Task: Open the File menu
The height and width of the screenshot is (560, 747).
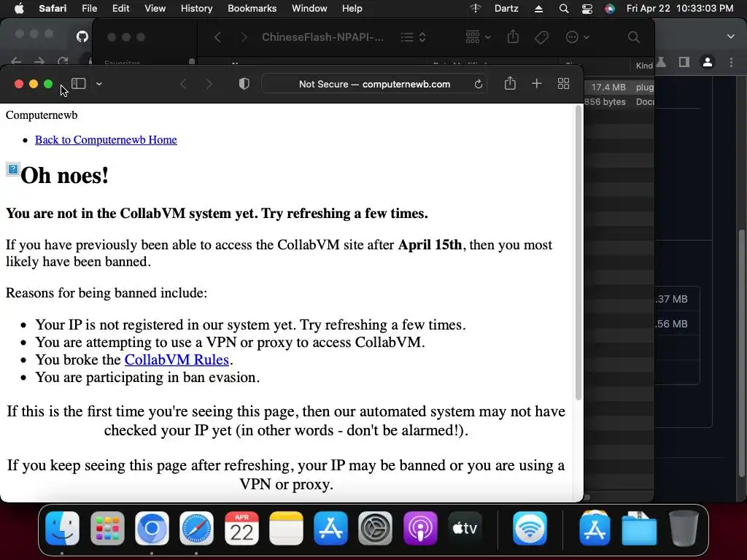Action: (89, 9)
